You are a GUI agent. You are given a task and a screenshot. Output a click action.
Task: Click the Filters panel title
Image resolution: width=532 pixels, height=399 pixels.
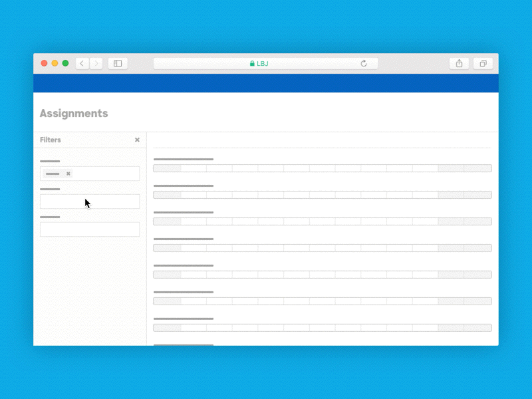[x=51, y=140]
